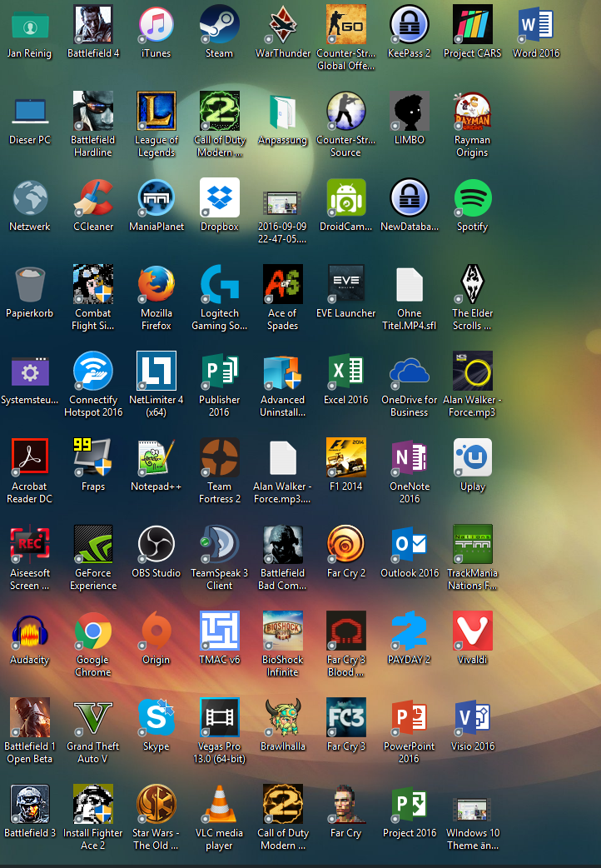Viewport: 601px width, 868px height.
Task: Click the Acrobat Reader DC icon
Action: [30, 457]
